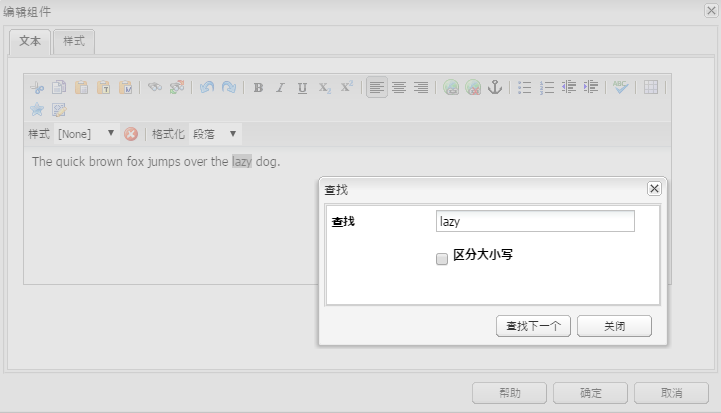The height and width of the screenshot is (413, 721).
Task: Toggle Bold formatting
Action: pyautogui.click(x=258, y=87)
